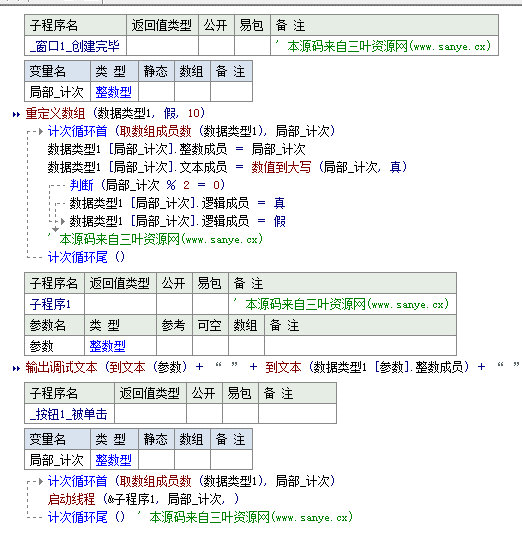Click the green comment above the first 计次循环尾
This screenshot has width=522, height=539.
coord(155,239)
